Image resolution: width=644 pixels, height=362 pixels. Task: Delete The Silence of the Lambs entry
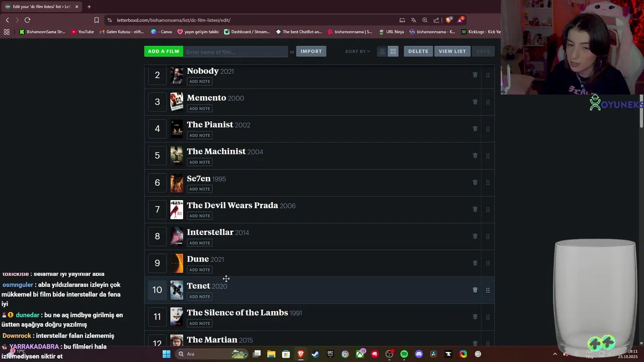(475, 317)
